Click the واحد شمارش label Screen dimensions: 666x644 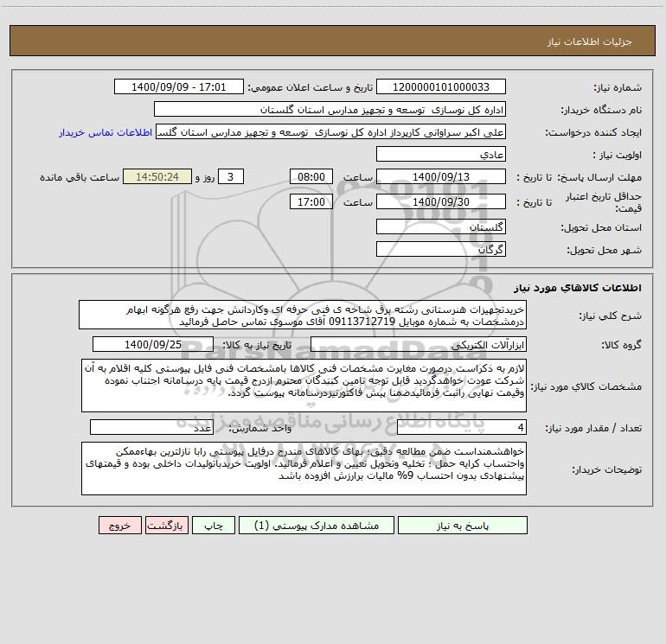(x=260, y=428)
